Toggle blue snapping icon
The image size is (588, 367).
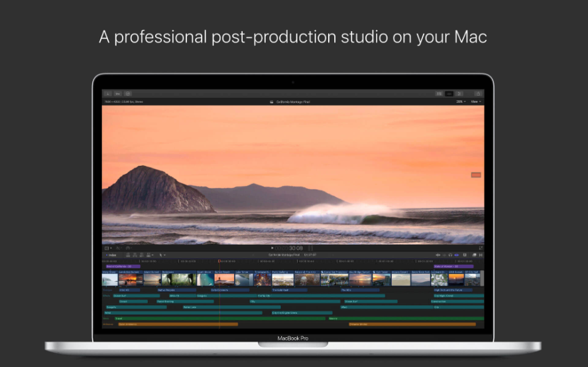tap(456, 255)
